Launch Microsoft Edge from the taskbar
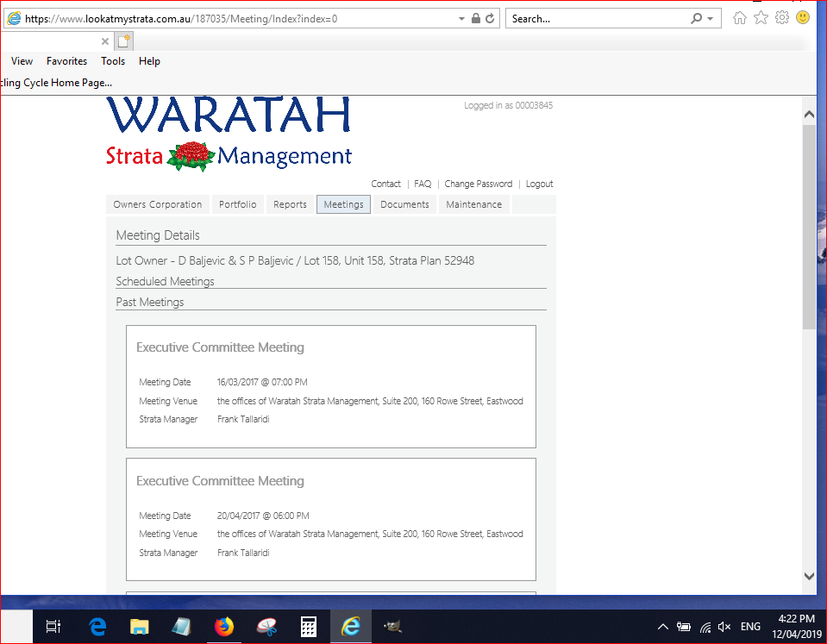827x644 pixels. (97, 627)
